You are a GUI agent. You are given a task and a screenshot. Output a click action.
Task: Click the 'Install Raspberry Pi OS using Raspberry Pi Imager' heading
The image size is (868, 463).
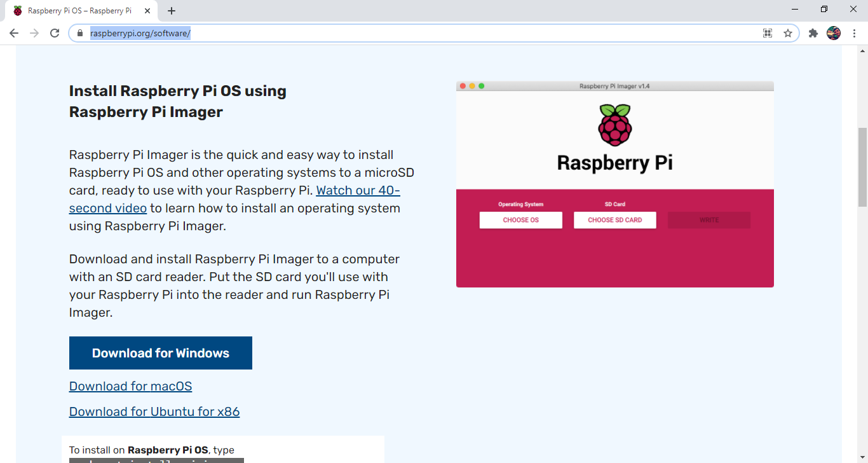178,101
